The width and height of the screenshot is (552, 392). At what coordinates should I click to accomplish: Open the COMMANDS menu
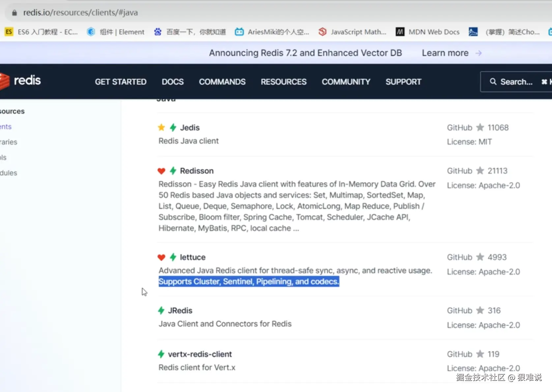pyautogui.click(x=222, y=82)
